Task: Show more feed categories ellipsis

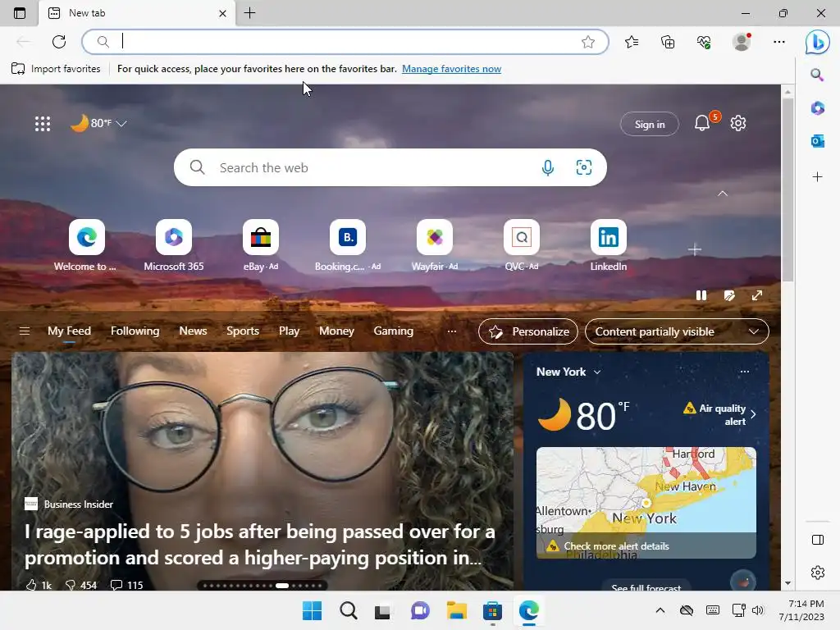Action: (452, 331)
